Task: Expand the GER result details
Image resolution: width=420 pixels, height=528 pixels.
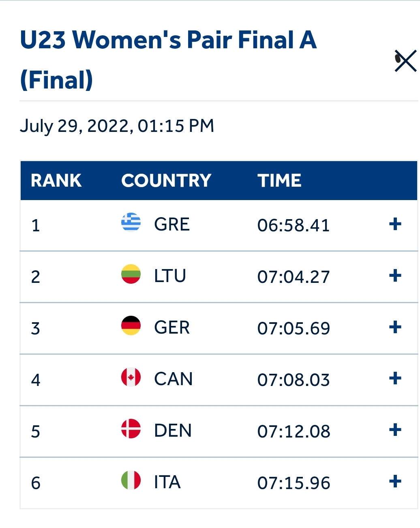Action: [395, 327]
